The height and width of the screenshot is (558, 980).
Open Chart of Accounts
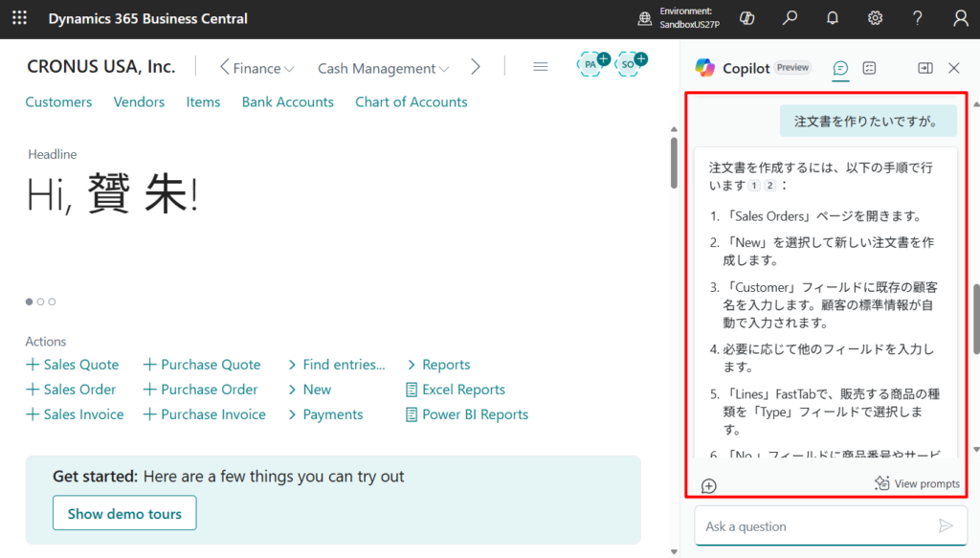point(411,102)
